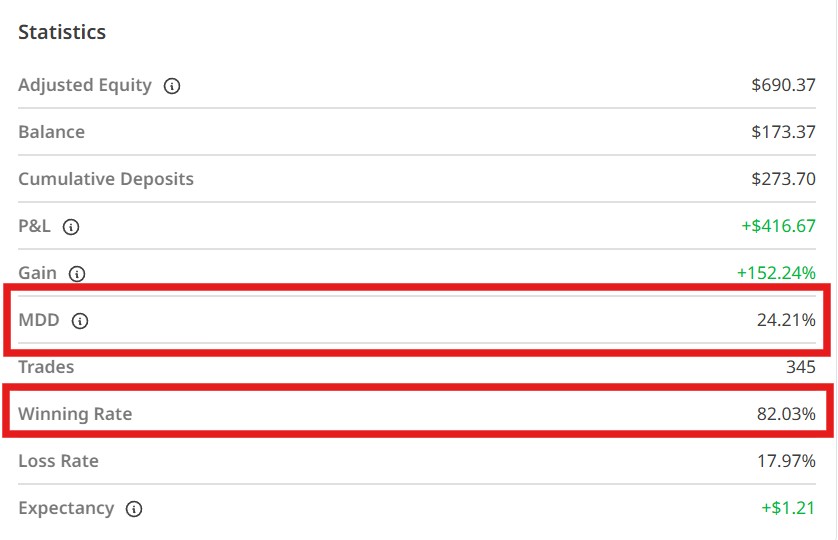Select the Expectancy value +$1.21
838x540 pixels.
point(788,508)
